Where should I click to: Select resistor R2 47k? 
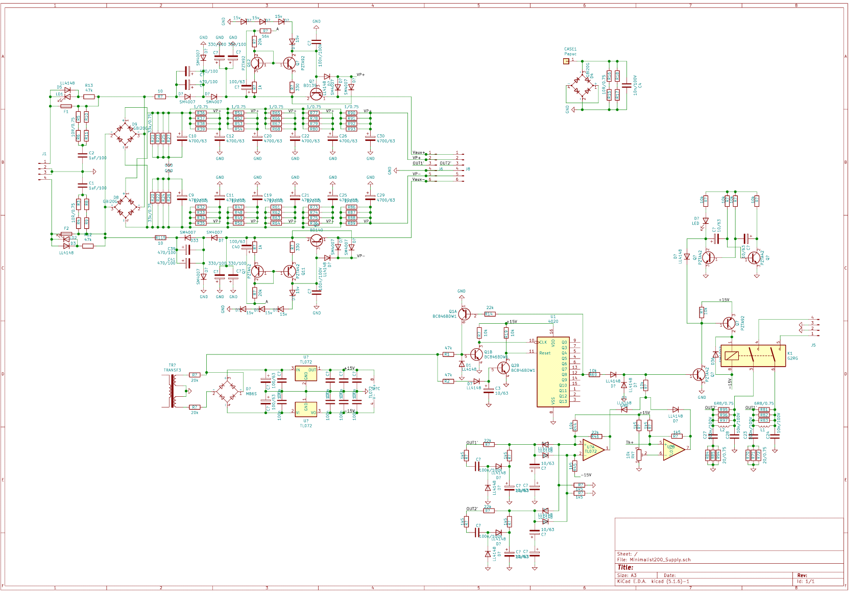448,381
